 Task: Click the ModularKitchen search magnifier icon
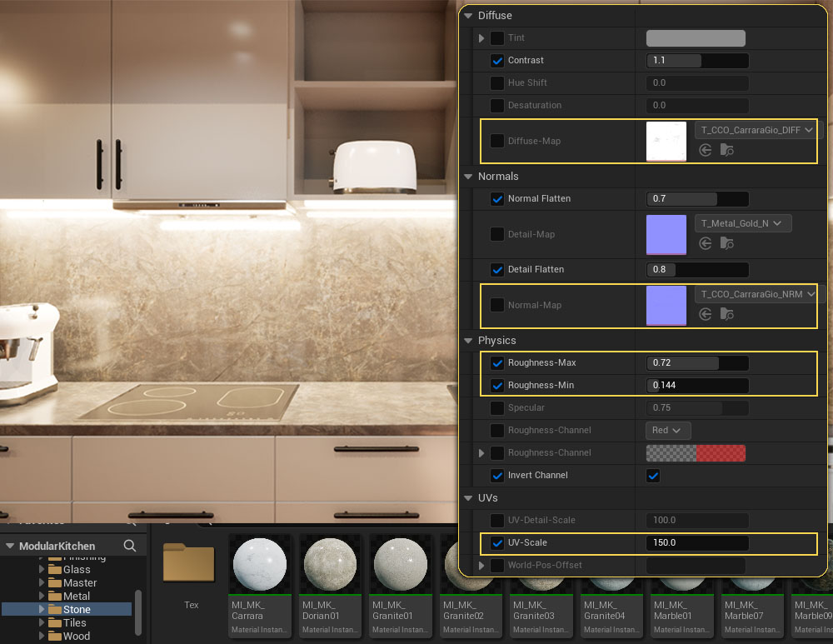[x=130, y=546]
